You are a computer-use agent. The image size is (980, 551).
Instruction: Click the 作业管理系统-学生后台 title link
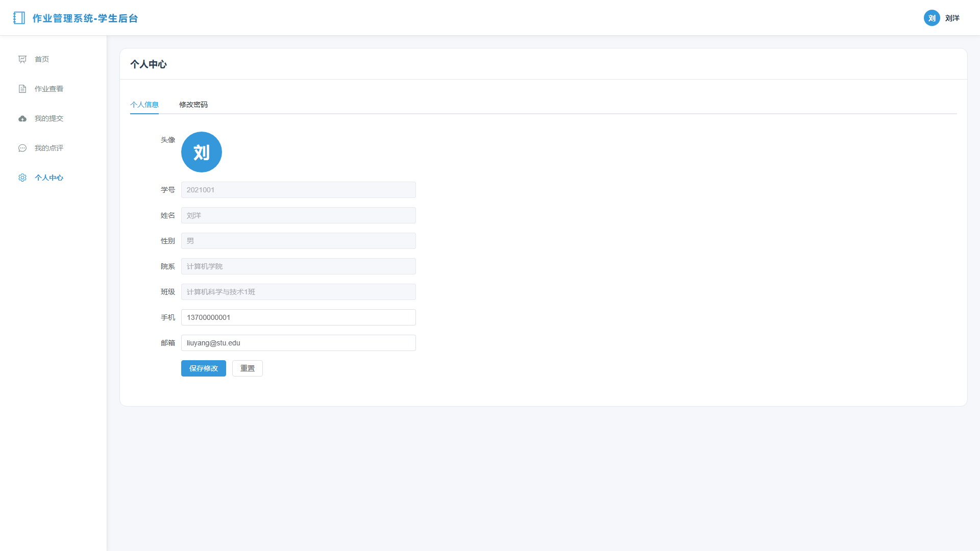pos(85,18)
